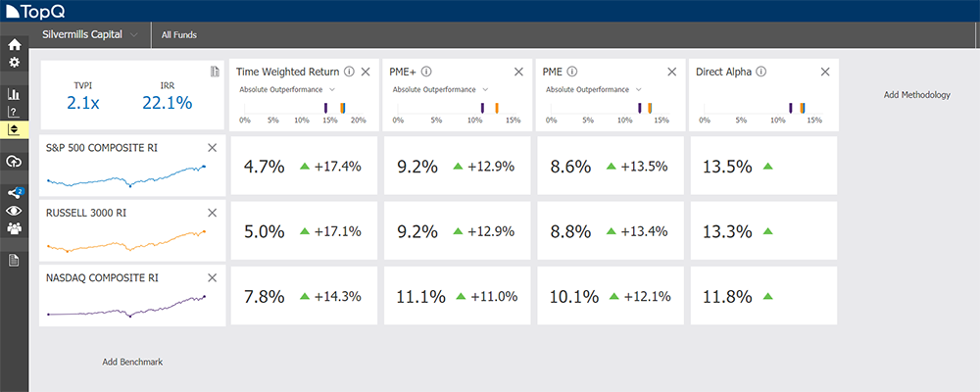Remove the Direct Alpha methodology column
Viewport: 980px width, 392px height.
click(x=825, y=72)
